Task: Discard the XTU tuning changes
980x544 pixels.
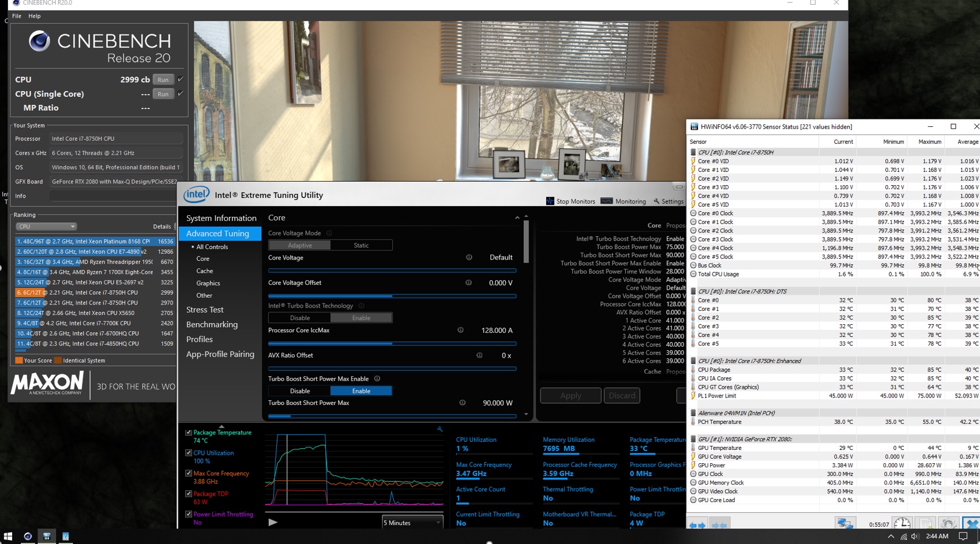Action: click(622, 395)
